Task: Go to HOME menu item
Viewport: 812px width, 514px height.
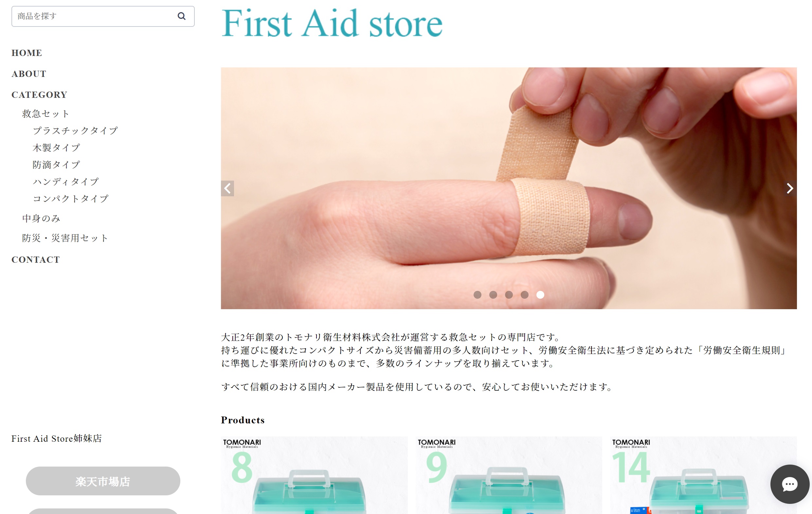Action: [27, 53]
